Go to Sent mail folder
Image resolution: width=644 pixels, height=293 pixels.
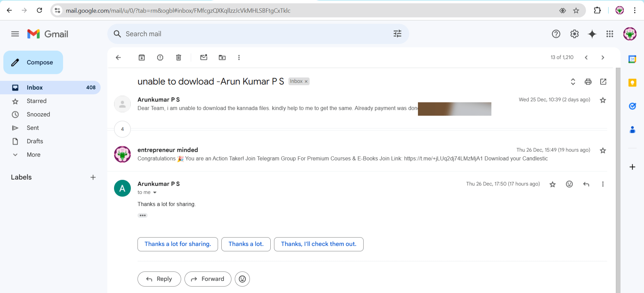(x=33, y=128)
